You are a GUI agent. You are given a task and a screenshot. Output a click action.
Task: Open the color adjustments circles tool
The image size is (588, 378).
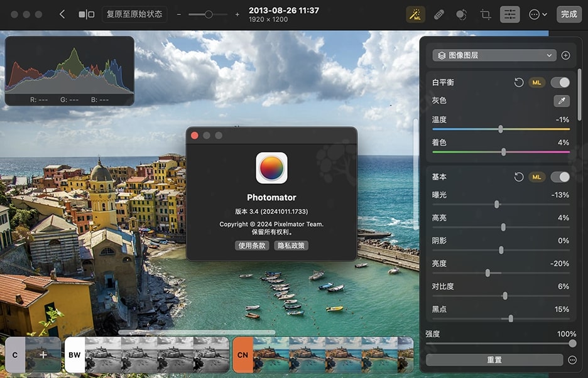coord(461,14)
